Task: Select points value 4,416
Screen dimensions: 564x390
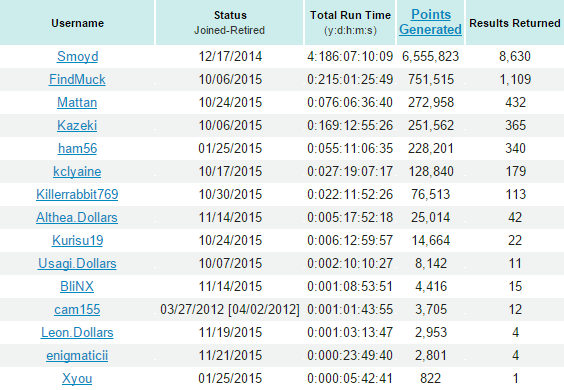Action: (431, 287)
